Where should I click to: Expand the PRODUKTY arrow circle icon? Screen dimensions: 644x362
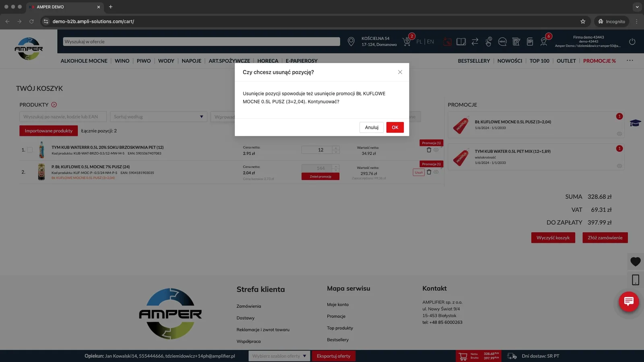(54, 105)
